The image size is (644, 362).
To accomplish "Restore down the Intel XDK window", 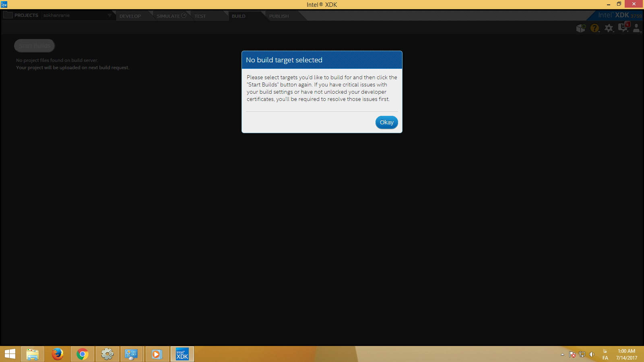I will point(619,4).
